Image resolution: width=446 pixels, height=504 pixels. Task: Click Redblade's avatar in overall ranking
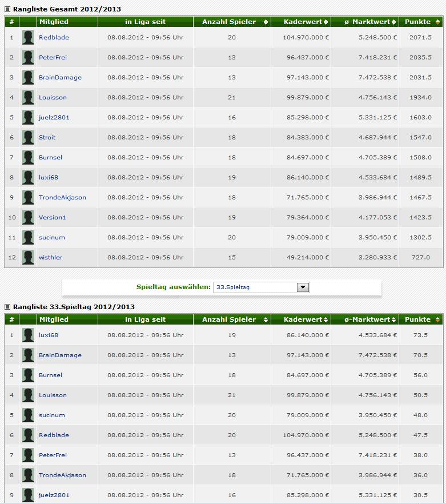coord(28,38)
